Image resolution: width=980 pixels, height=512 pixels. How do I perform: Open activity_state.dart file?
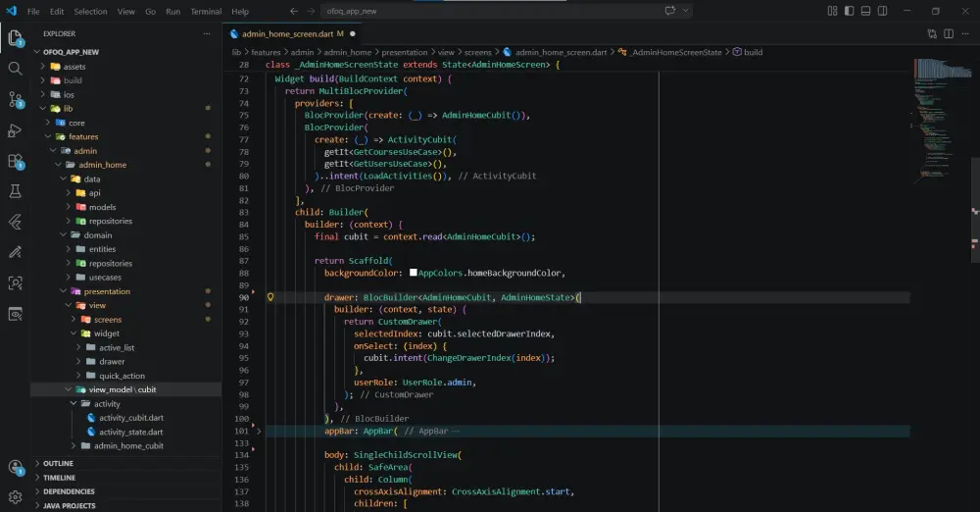click(x=130, y=432)
